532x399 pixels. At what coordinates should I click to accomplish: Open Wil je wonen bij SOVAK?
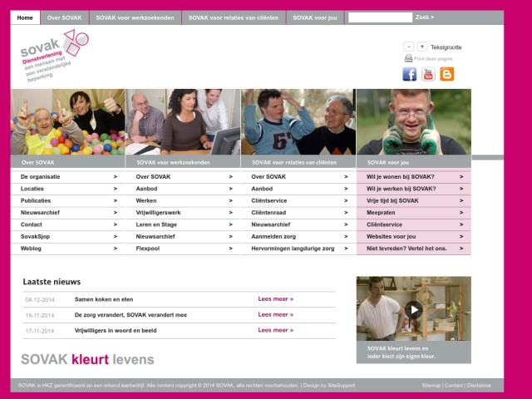click(413, 177)
